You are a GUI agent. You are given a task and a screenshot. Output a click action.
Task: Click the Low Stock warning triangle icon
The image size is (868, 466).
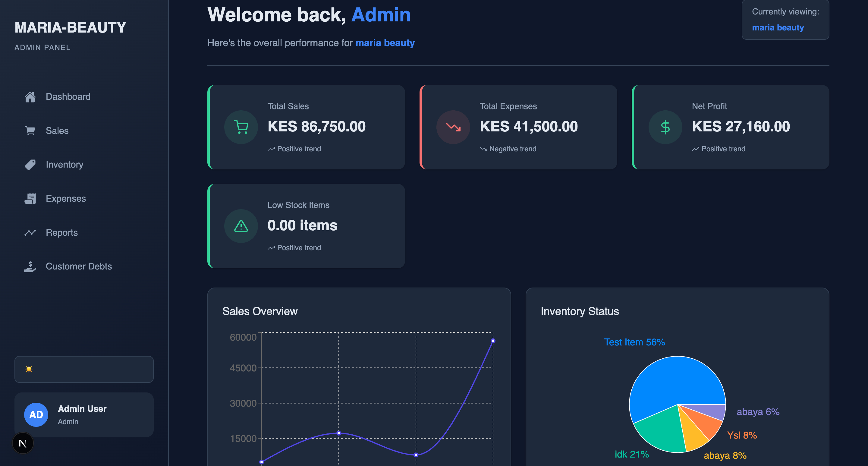click(241, 226)
